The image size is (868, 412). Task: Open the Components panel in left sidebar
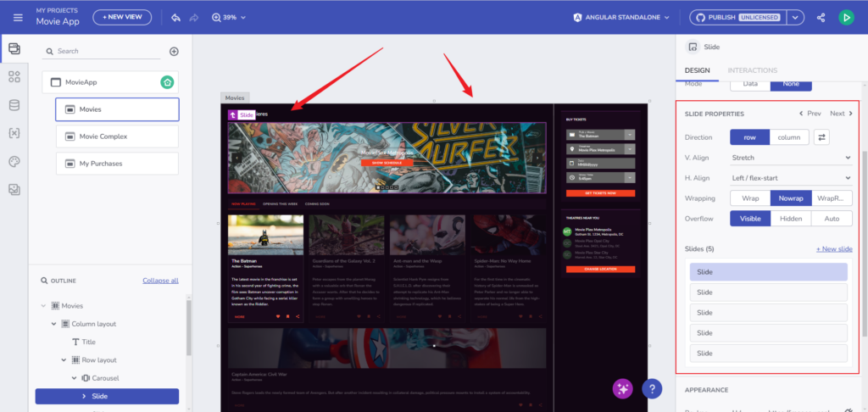[x=14, y=77]
